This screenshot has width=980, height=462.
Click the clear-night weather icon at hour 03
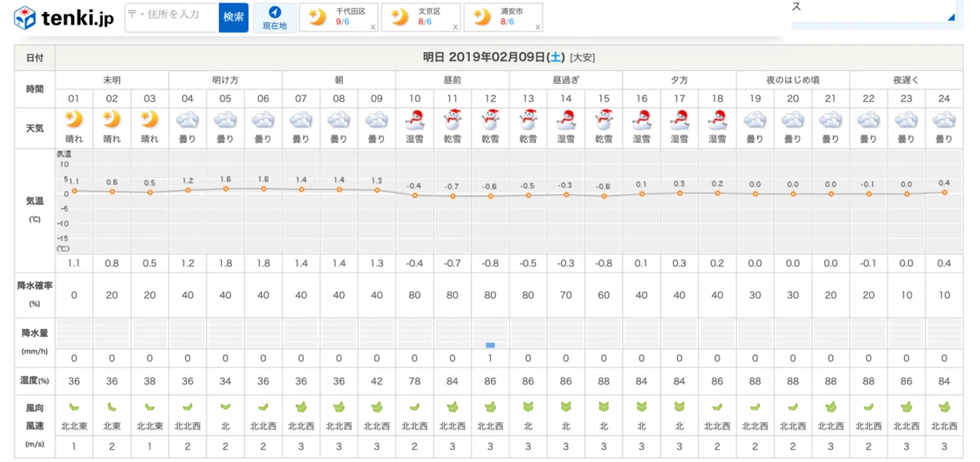149,119
